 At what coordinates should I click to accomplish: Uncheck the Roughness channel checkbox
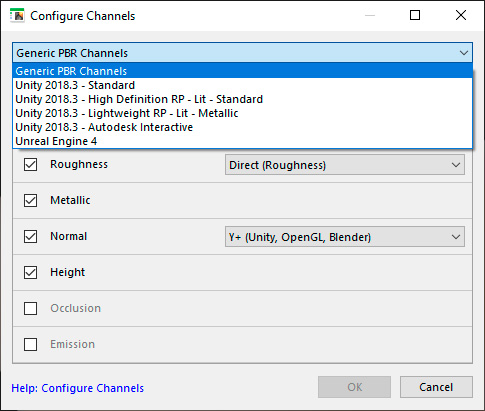(30, 164)
